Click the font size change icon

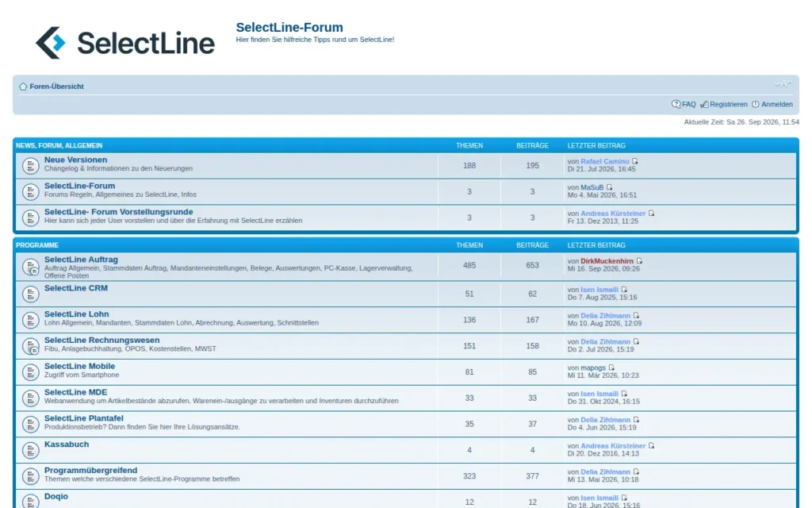(x=783, y=84)
